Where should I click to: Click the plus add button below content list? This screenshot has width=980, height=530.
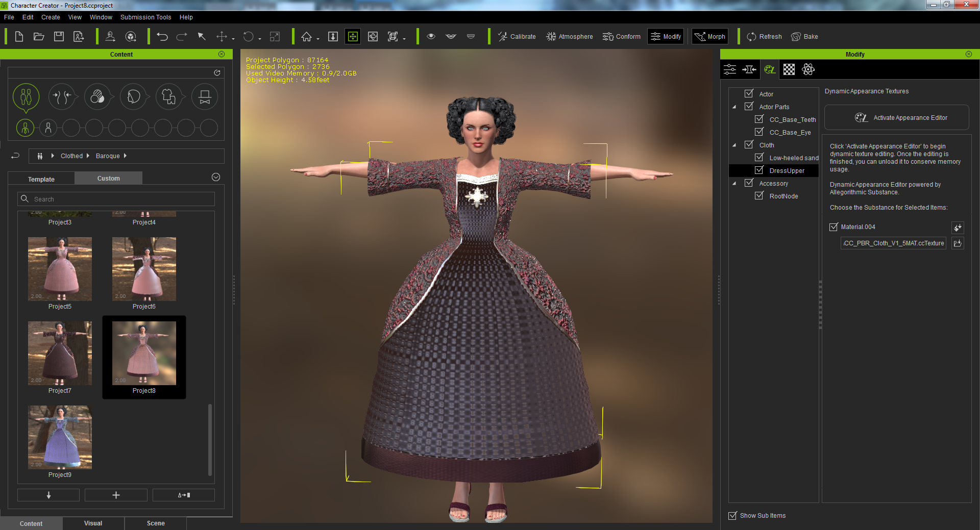click(116, 495)
